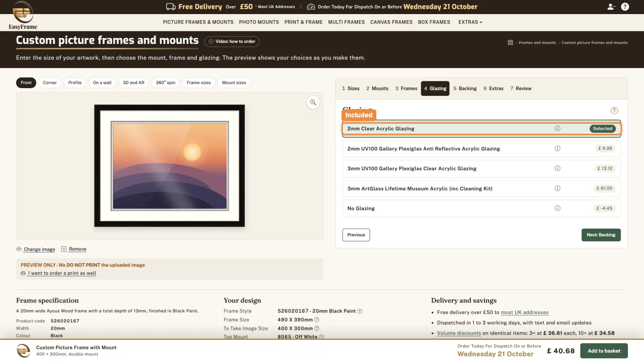Screen dimensions: 644x362
Task: Open help icon next to Frame Size
Action: [317, 319]
